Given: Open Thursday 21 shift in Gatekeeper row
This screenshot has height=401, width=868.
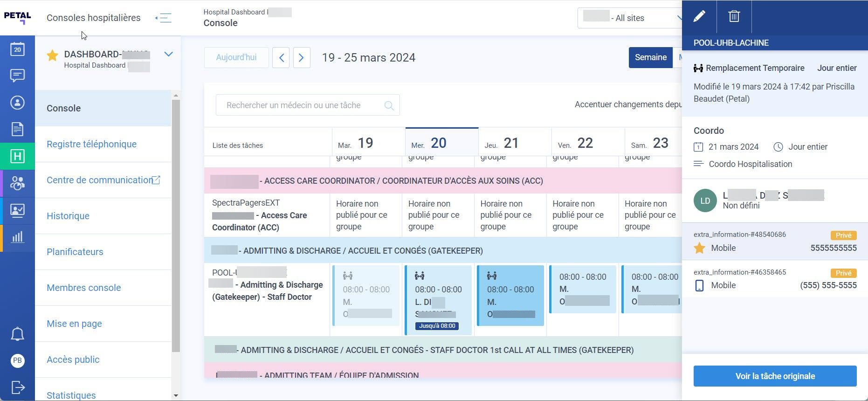Looking at the screenshot, I should pyautogui.click(x=510, y=296).
